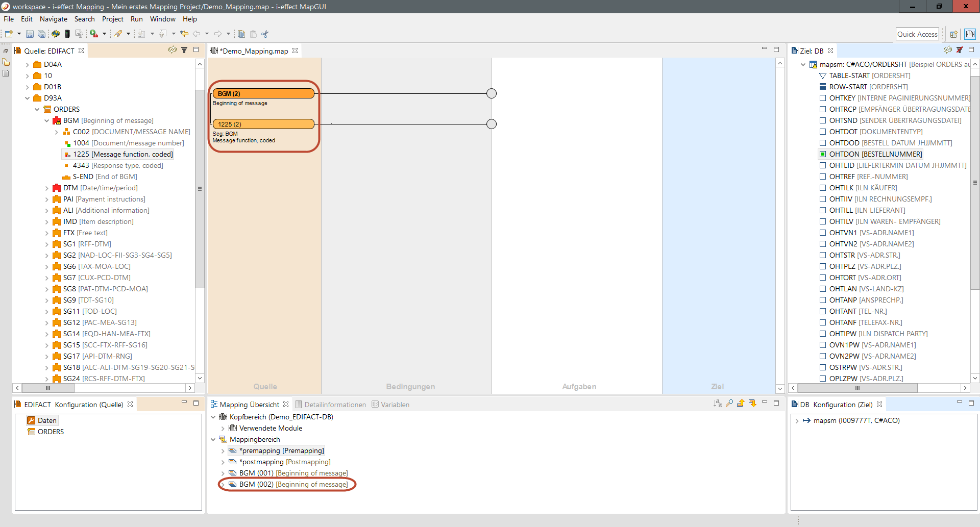
Task: Click the move down arrow icon in Mapping Übersicht
Action: pos(752,404)
